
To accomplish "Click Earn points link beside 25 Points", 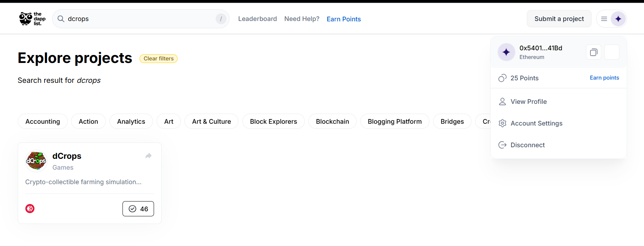I will coord(604,78).
